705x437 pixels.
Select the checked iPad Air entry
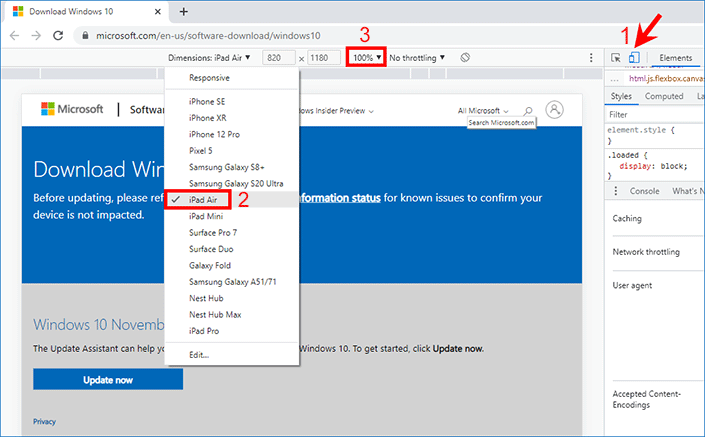(x=232, y=200)
